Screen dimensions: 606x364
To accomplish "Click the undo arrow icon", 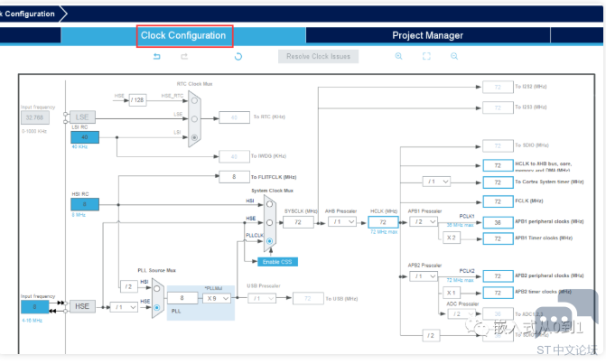I will coord(157,56).
